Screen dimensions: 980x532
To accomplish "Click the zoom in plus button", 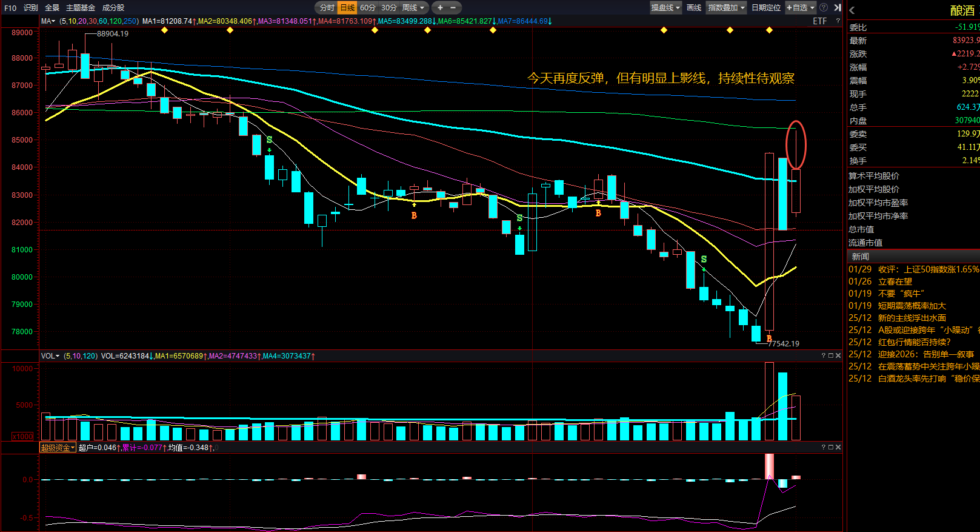I will click(x=440, y=8).
